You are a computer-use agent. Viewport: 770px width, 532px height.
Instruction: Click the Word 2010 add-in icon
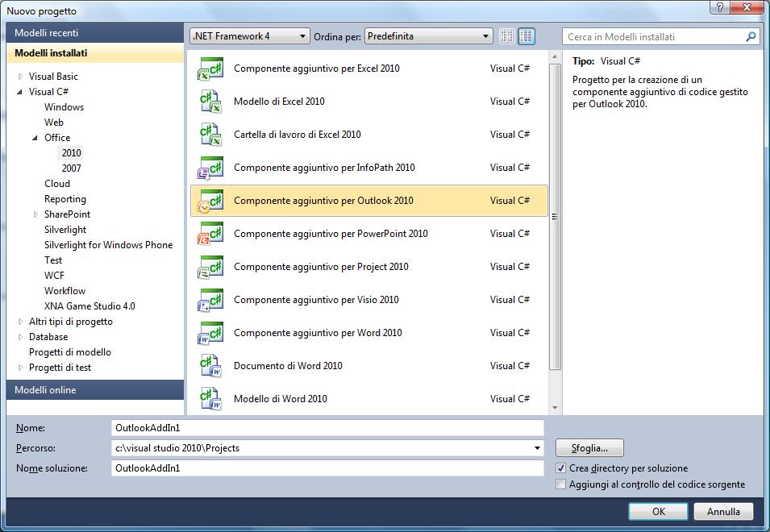210,333
